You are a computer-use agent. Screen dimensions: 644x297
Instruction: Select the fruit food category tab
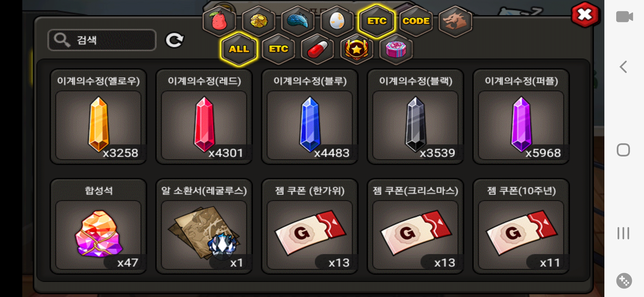pyautogui.click(x=219, y=21)
